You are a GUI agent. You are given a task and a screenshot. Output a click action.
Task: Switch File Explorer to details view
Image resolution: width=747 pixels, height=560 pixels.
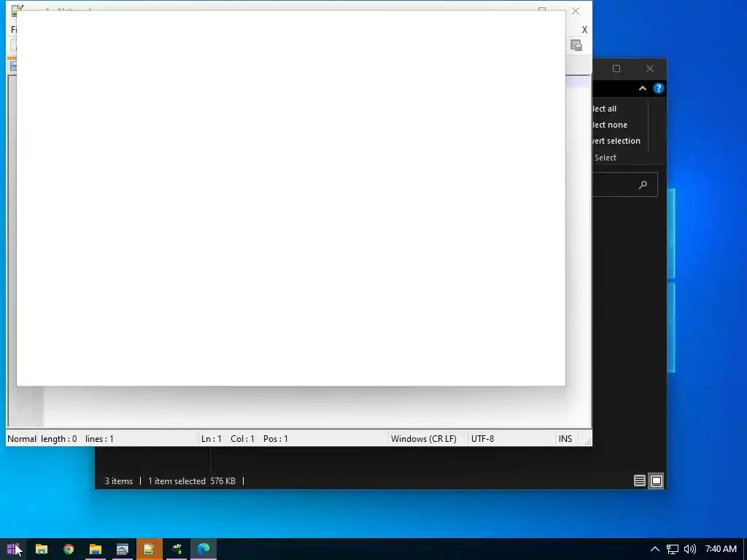(639, 481)
